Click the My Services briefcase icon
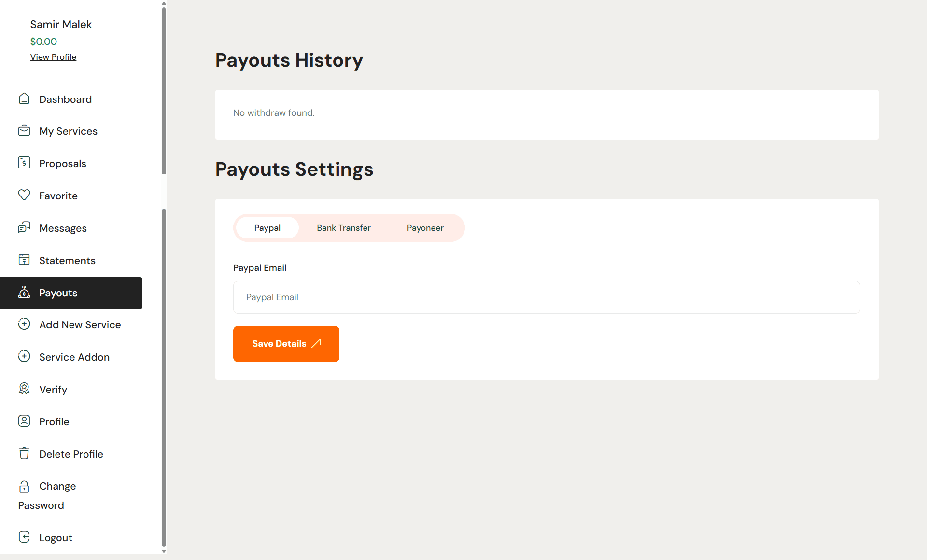This screenshot has width=927, height=560. [24, 131]
